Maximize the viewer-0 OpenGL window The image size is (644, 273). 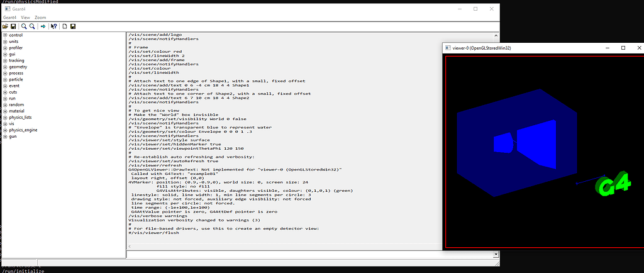[623, 48]
